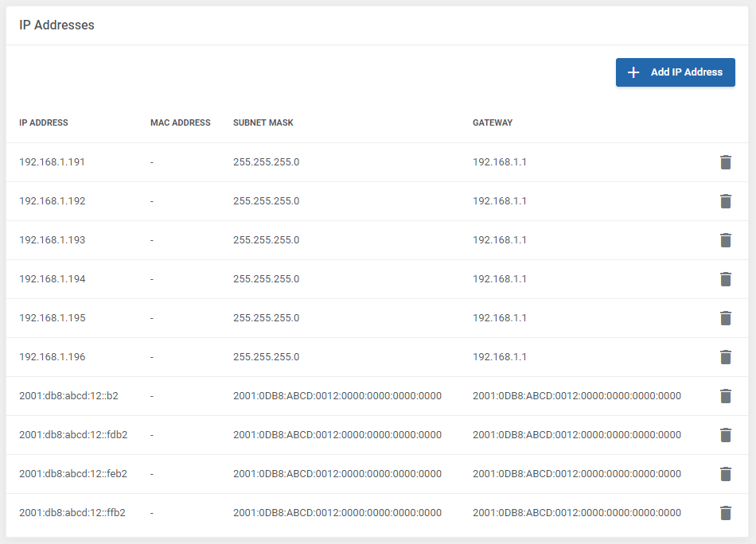Select the 192.168.1.192 address cell
The image size is (756, 544).
52,201
